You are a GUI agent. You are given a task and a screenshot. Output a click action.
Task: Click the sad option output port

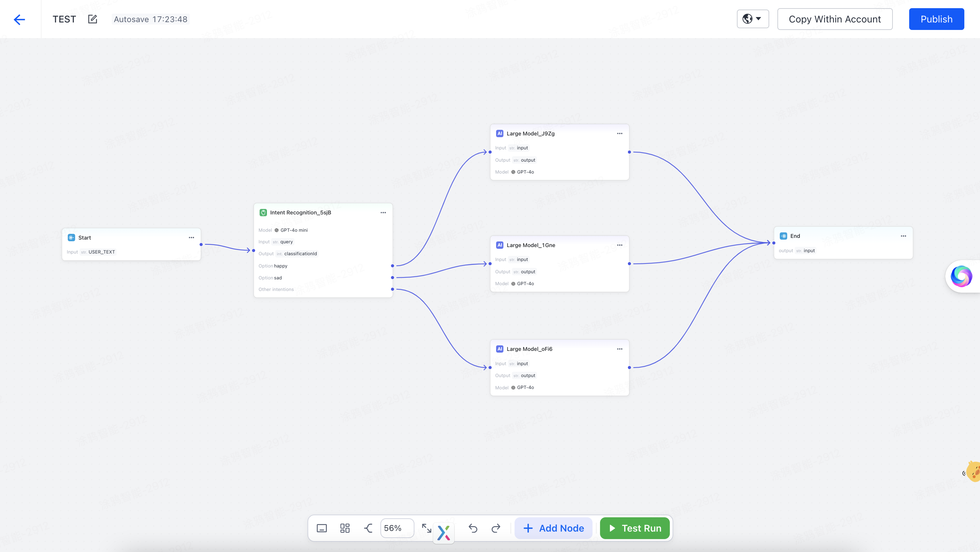[392, 277]
